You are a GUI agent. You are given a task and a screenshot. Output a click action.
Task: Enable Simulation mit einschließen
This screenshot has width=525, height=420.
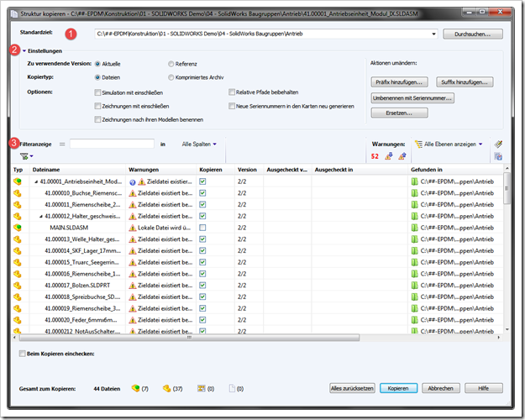click(97, 92)
